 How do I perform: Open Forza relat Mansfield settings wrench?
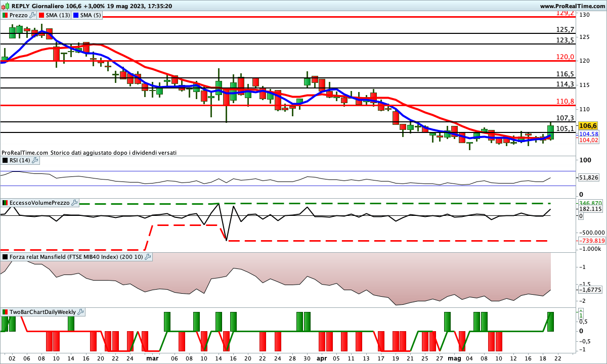[x=148, y=257]
